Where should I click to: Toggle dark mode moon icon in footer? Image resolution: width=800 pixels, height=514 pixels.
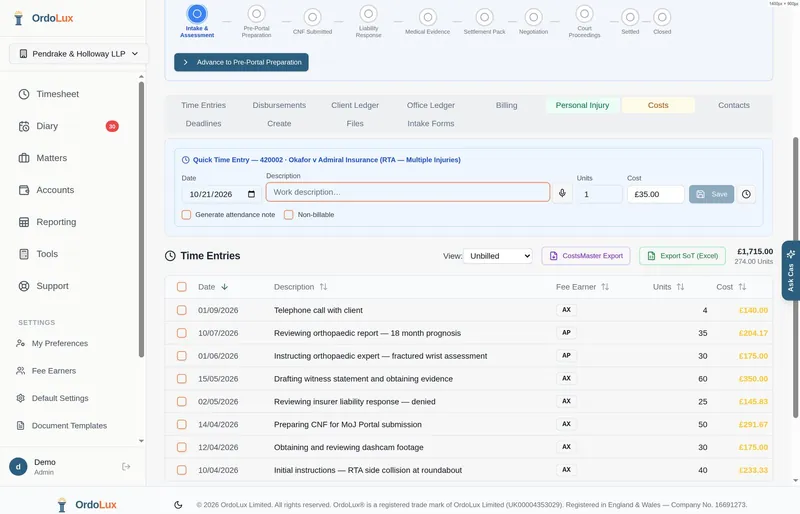click(x=178, y=505)
